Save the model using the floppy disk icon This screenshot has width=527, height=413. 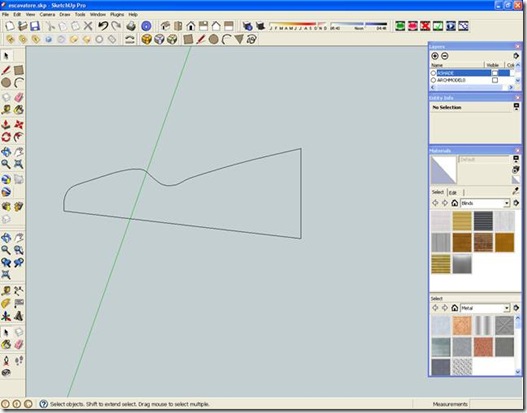coord(35,26)
